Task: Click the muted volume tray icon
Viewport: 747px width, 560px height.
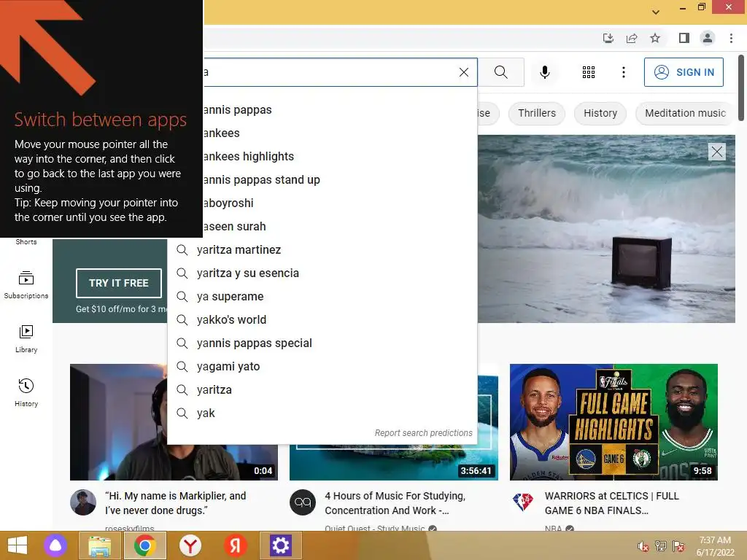Action: [643, 546]
